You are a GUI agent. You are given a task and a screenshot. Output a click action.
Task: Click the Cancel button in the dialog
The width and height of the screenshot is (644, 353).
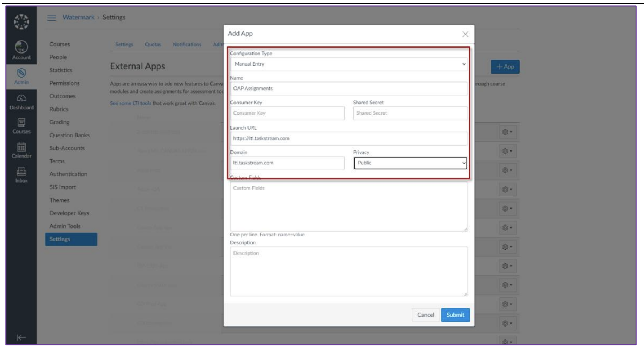click(426, 315)
